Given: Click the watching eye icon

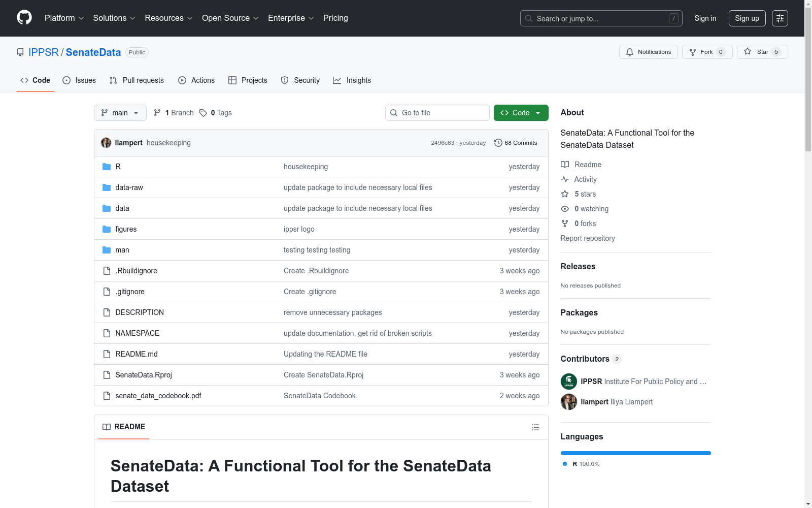Looking at the screenshot, I should (565, 209).
